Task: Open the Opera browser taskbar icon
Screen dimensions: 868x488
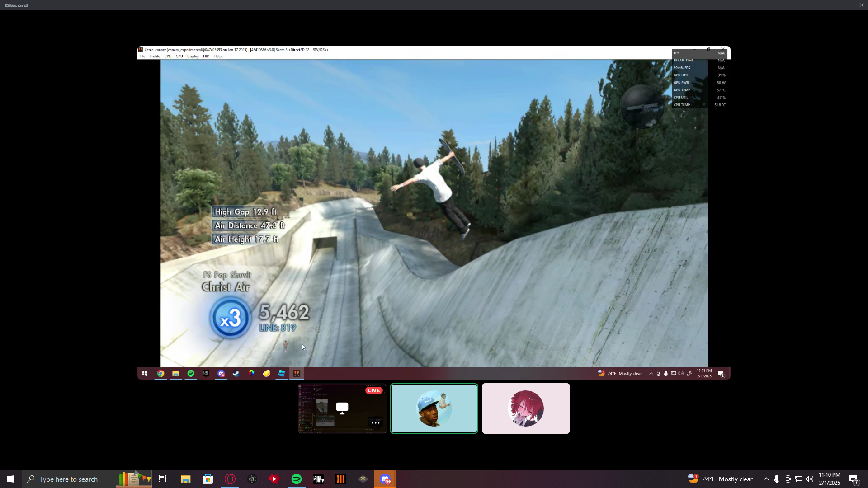Action: click(230, 479)
